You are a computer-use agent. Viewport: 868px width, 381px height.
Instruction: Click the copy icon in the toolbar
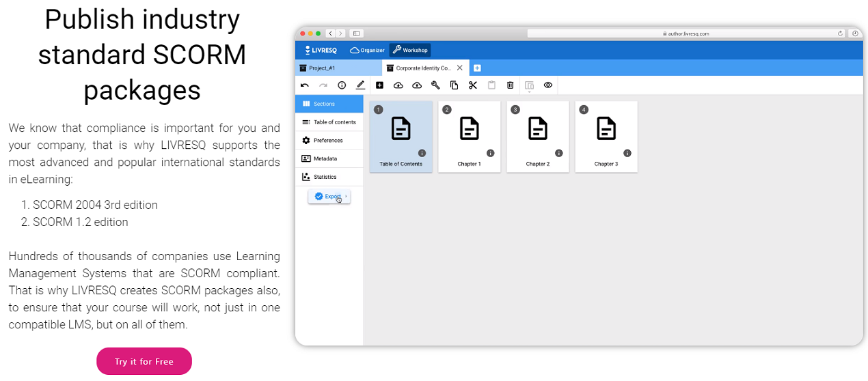[454, 85]
